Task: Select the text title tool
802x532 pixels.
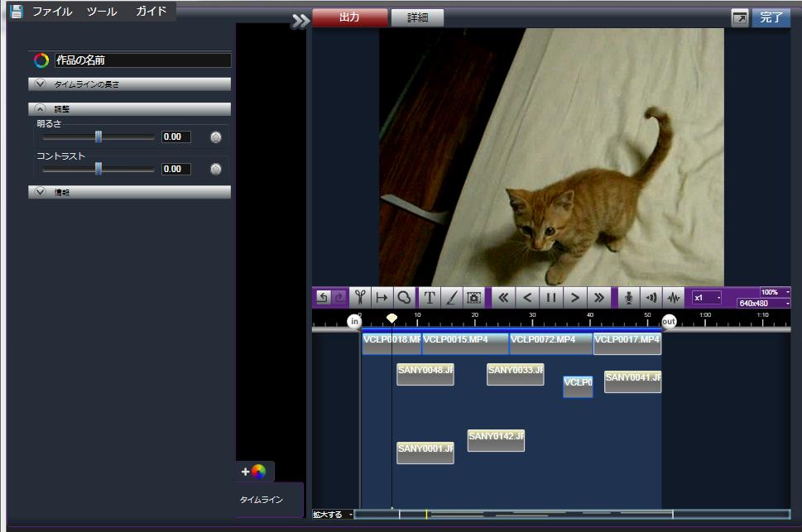Action: (x=430, y=298)
